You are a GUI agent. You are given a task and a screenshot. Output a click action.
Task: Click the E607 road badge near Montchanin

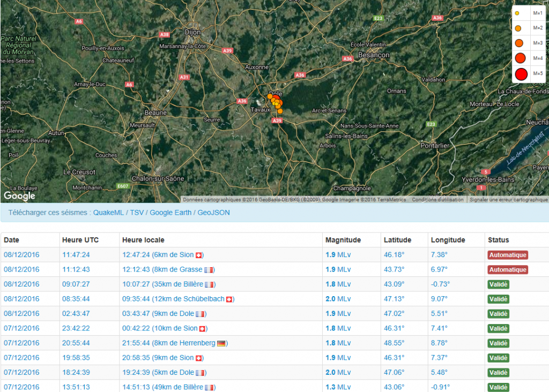point(123,186)
